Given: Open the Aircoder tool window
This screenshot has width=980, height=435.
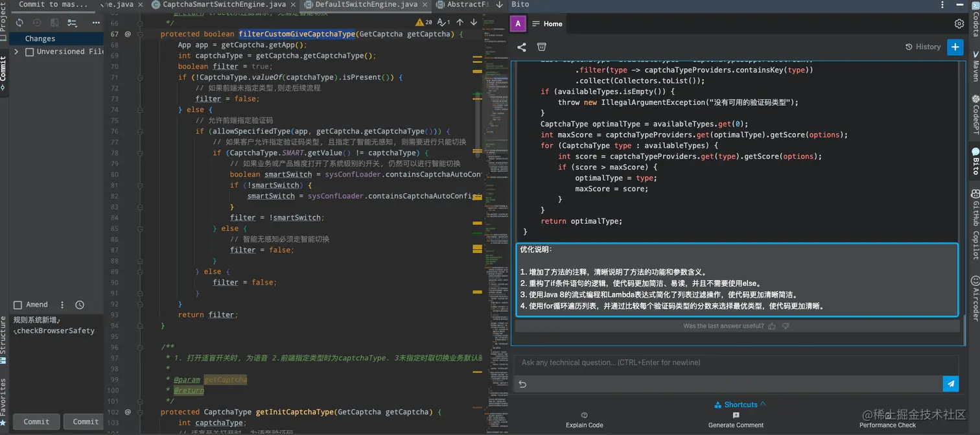Looking at the screenshot, I should [975, 298].
